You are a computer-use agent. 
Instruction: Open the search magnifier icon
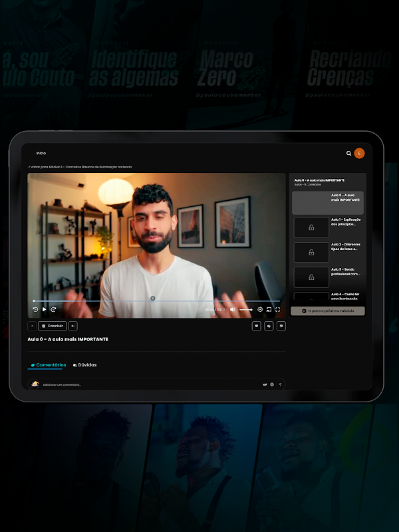(x=348, y=154)
